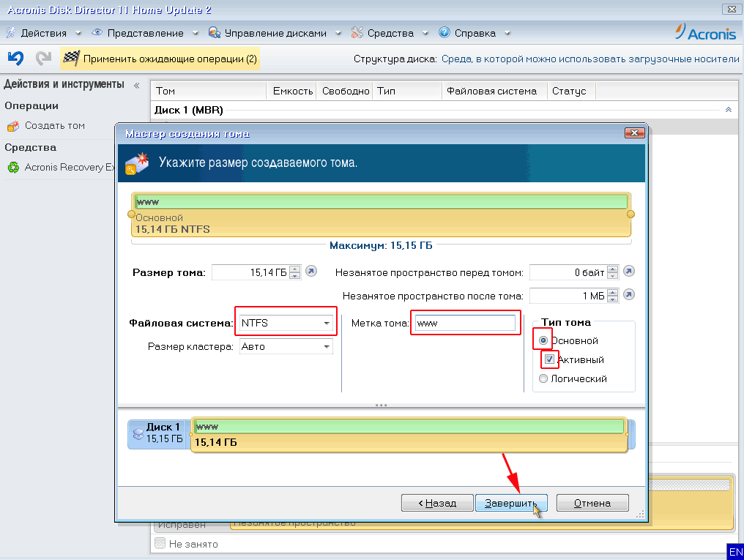
Task: Click the Том column header
Action: [x=209, y=91]
